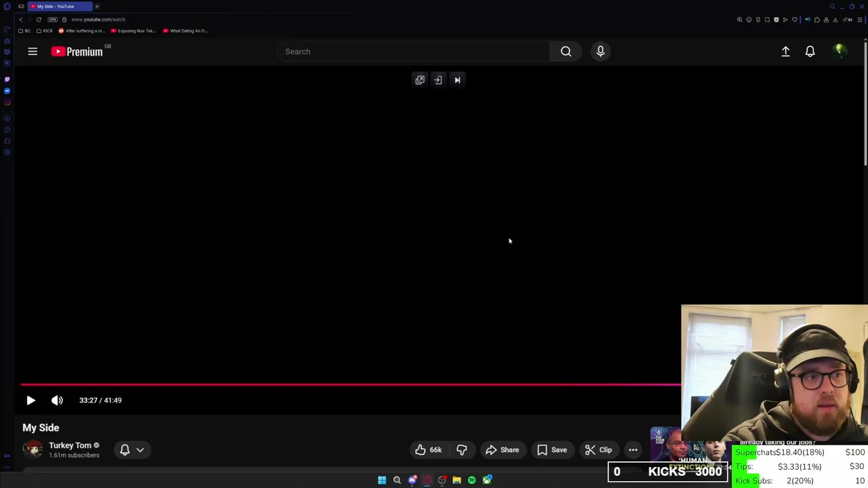This screenshot has height=488, width=868.
Task: Open Windows taskbar search
Action: [397, 480]
